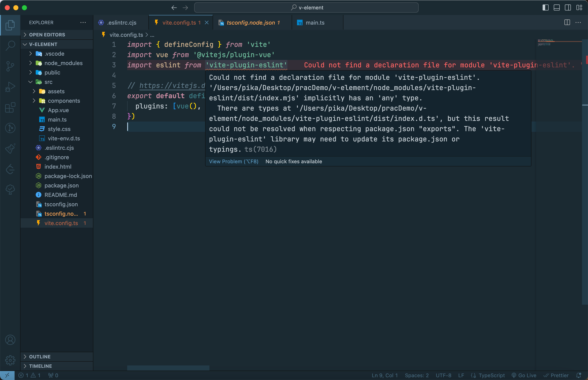Expand the .vscode folder
Viewport: 588px width, 380px height.
point(57,53)
